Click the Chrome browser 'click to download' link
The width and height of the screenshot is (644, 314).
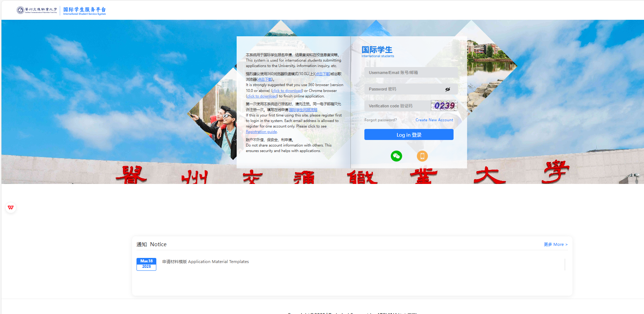pyautogui.click(x=262, y=96)
